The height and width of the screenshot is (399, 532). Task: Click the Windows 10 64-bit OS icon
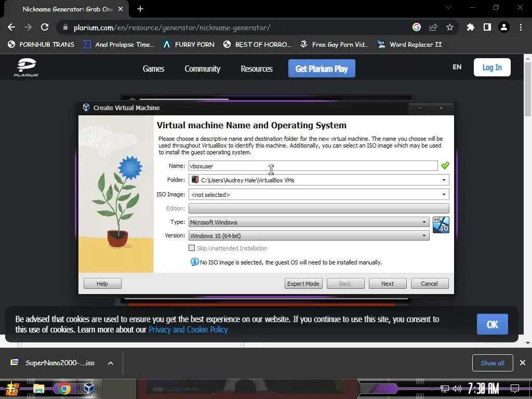point(441,225)
